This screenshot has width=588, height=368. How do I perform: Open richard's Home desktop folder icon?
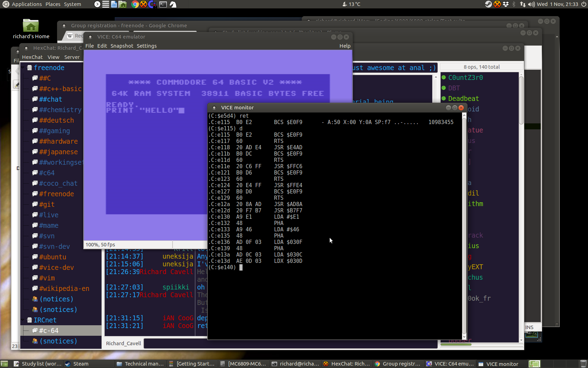[x=31, y=29]
